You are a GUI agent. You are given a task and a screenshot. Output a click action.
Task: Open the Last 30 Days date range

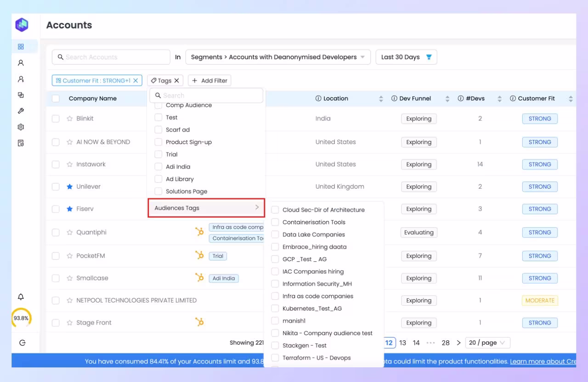pos(406,57)
